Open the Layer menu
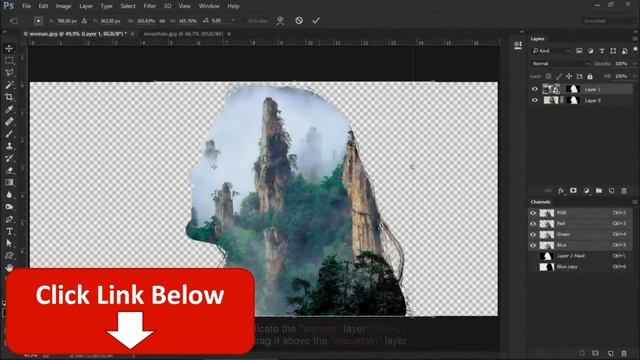 pos(86,6)
